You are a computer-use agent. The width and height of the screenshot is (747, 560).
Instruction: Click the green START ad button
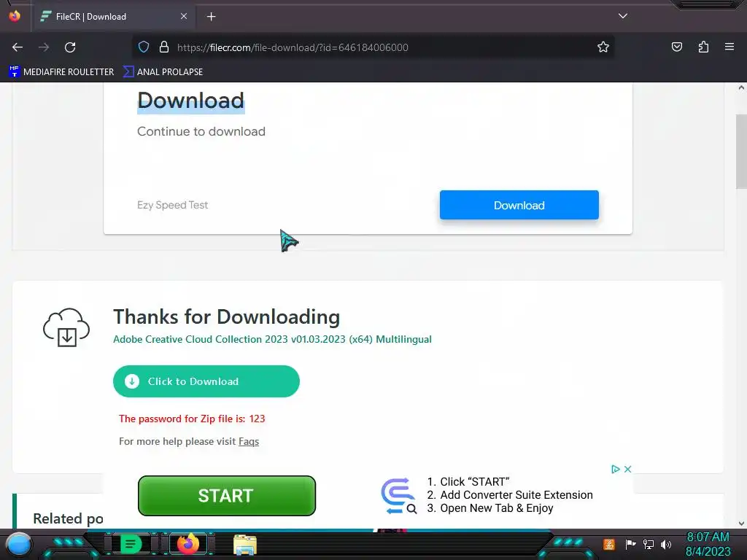[x=227, y=496]
